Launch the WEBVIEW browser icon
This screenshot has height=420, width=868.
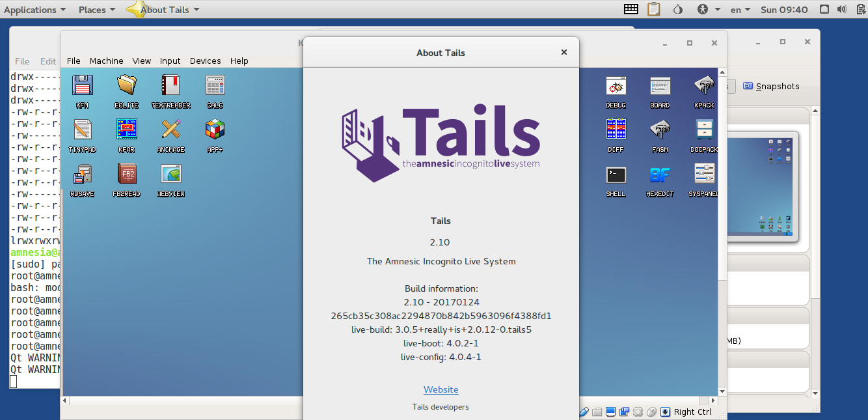tap(170, 175)
